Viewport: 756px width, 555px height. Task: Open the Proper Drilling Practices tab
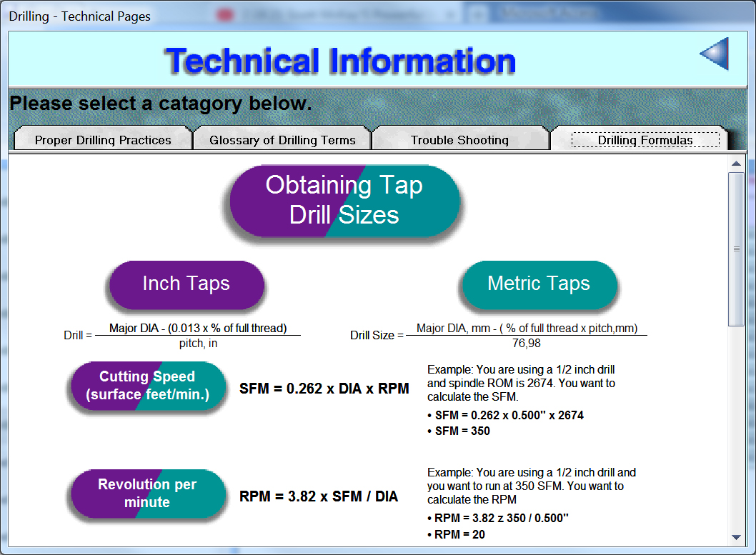(103, 140)
